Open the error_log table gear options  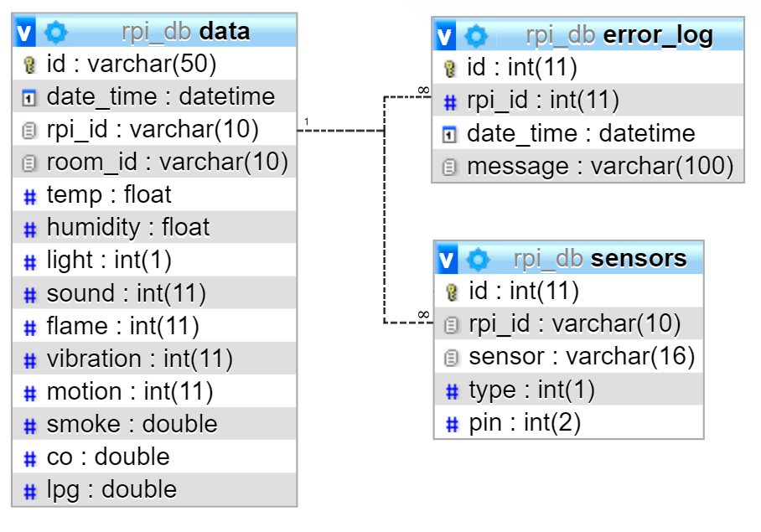pos(476,36)
